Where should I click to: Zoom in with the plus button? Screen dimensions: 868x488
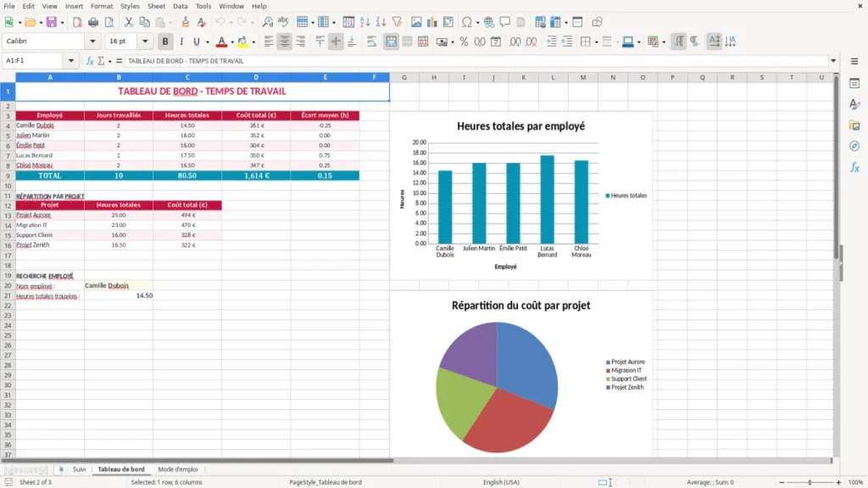[838, 482]
